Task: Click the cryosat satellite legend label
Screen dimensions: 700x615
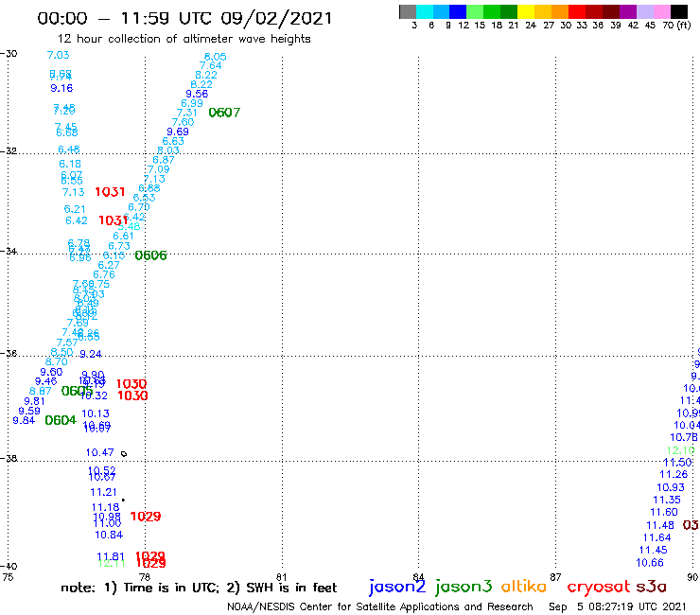Action: point(599,588)
